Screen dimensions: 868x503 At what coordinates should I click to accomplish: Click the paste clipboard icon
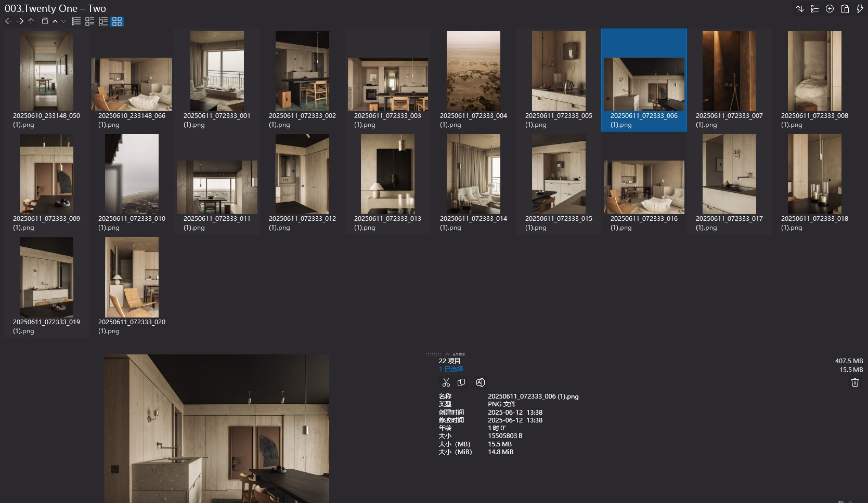845,9
